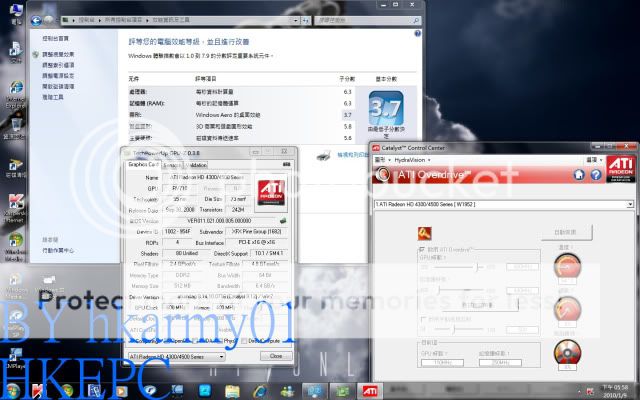
Task: Click the auto-tune button in Overdrive
Action: click(566, 232)
